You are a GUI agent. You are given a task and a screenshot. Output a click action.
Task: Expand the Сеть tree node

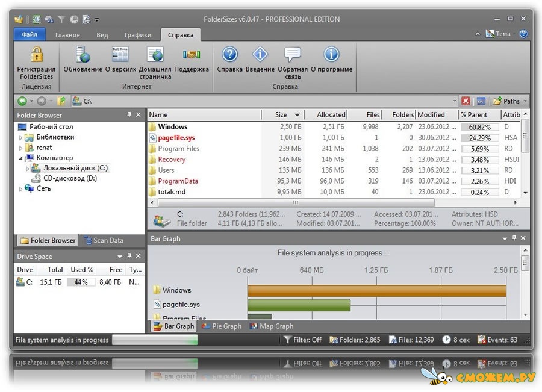20,189
